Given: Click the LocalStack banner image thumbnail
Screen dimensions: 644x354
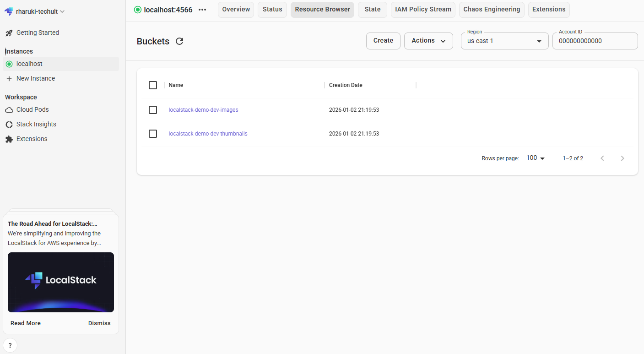Looking at the screenshot, I should (x=61, y=282).
